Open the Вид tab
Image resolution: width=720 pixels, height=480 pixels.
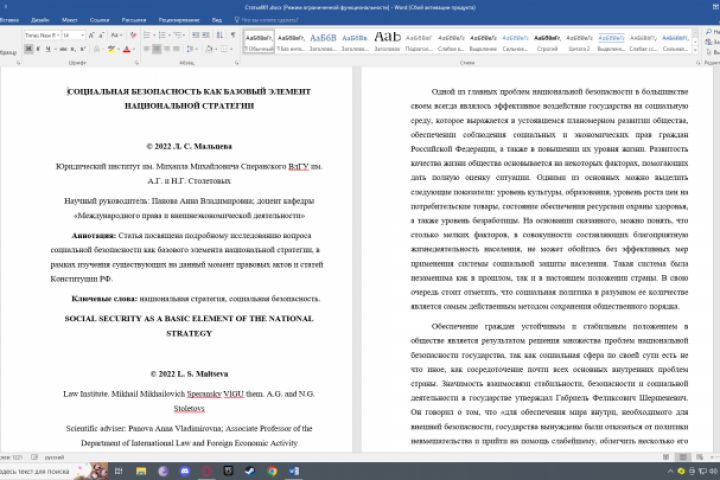pyautogui.click(x=217, y=20)
